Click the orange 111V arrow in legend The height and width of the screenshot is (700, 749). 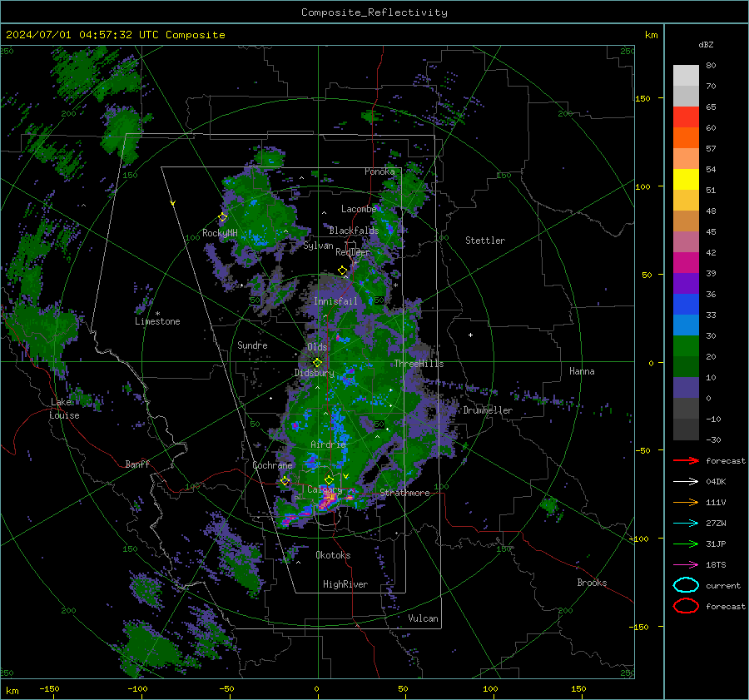(686, 502)
